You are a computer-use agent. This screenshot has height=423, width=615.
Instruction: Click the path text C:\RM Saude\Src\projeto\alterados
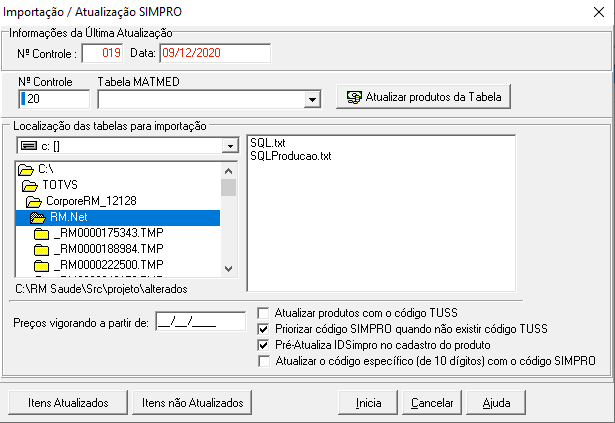click(x=101, y=289)
